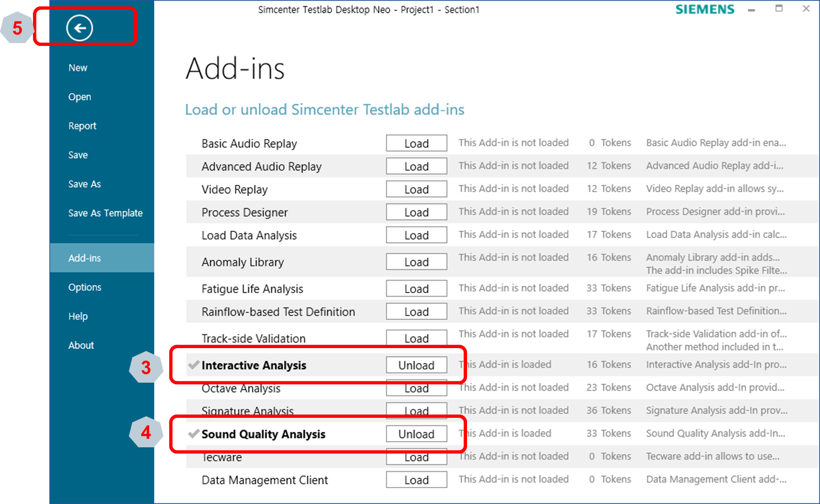Click the Sound Quality Analysis checkmark icon
Screen dimensions: 820x504
click(x=194, y=434)
